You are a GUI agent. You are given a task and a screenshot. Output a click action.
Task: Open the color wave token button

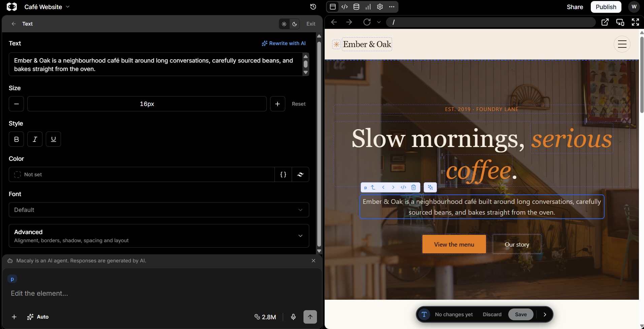300,175
